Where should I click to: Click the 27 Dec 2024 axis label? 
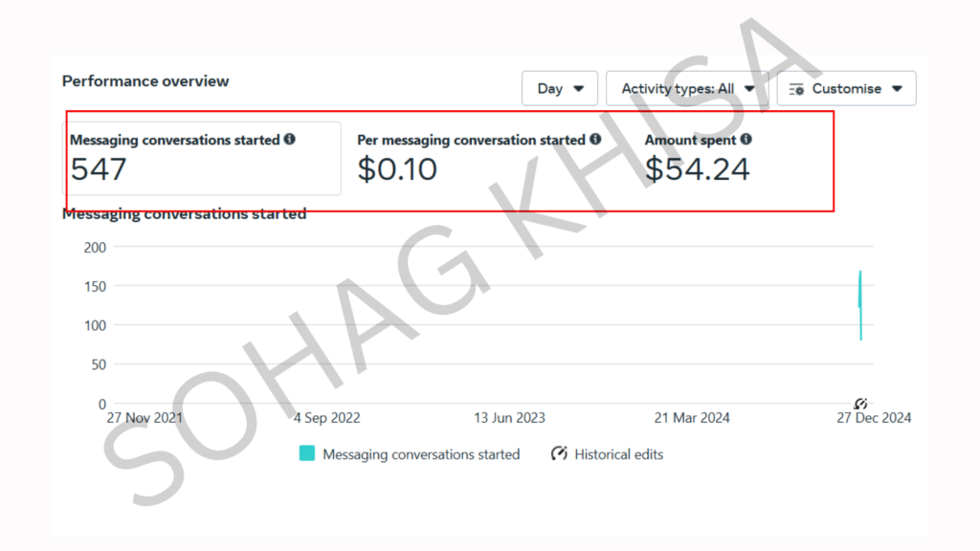(874, 418)
